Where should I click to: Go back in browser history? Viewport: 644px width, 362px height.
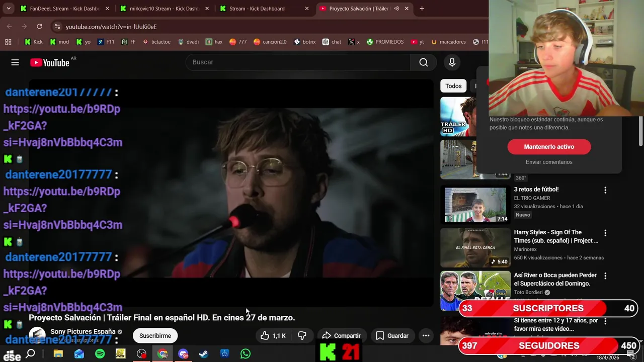coord(9,26)
